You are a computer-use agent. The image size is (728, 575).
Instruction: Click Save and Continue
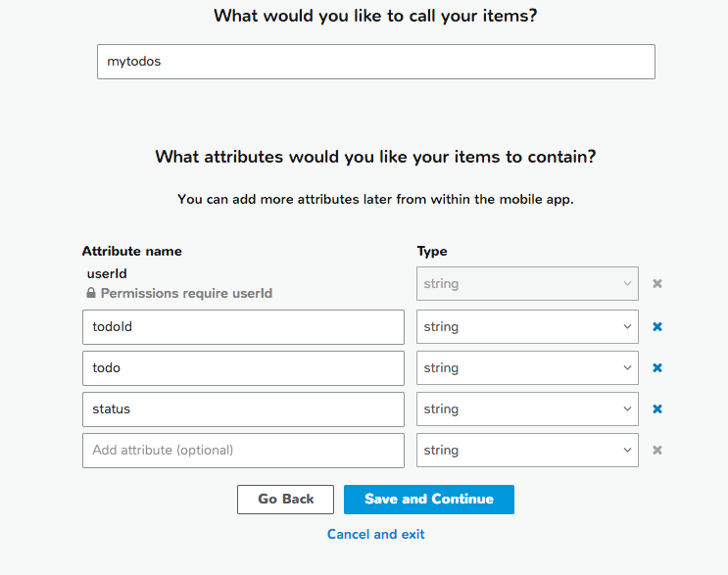click(428, 500)
